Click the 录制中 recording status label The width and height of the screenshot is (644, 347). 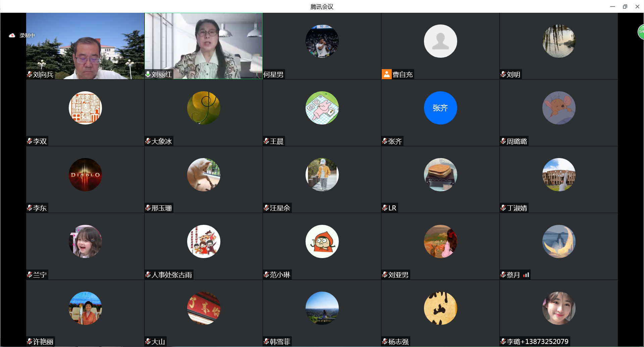click(27, 35)
